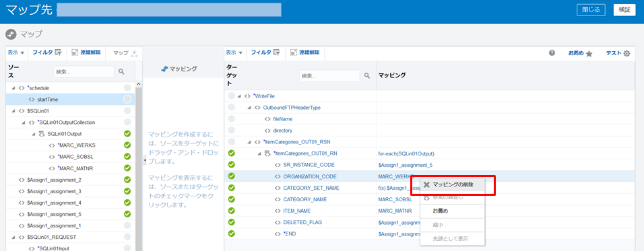Click the back arrow icon beside マップ
The width and height of the screenshot is (644, 251).
click(11, 34)
